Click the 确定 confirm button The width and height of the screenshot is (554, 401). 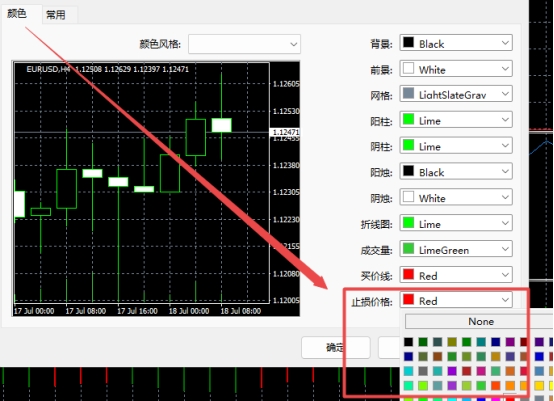335,347
